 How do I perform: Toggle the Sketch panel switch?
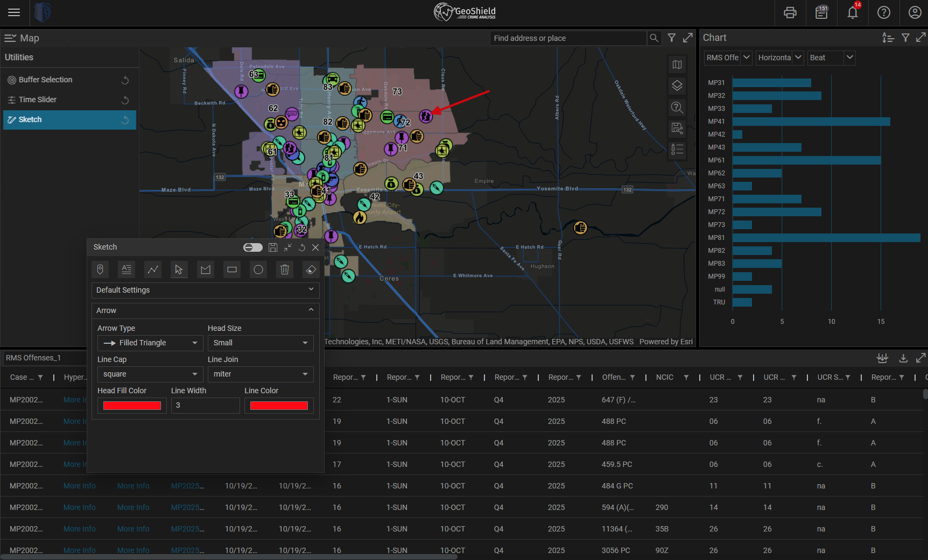tap(252, 247)
